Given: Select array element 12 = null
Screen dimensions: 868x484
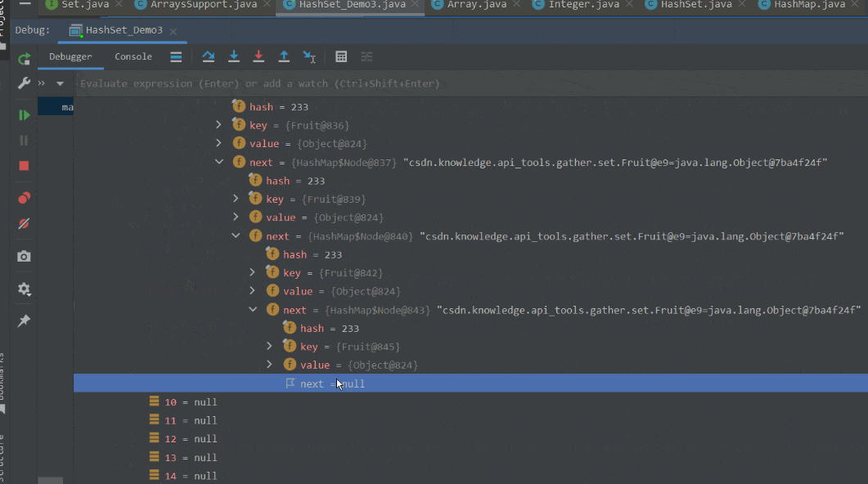Looking at the screenshot, I should coord(183,439).
